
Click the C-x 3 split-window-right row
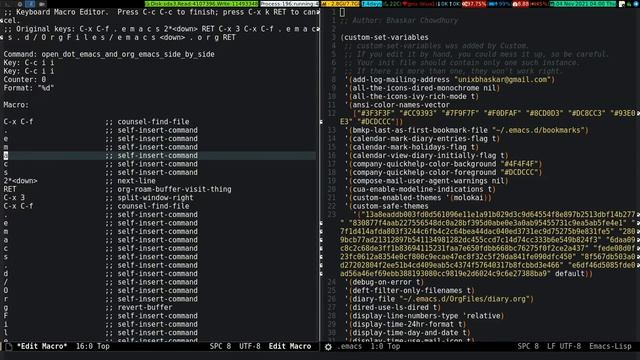point(98,198)
